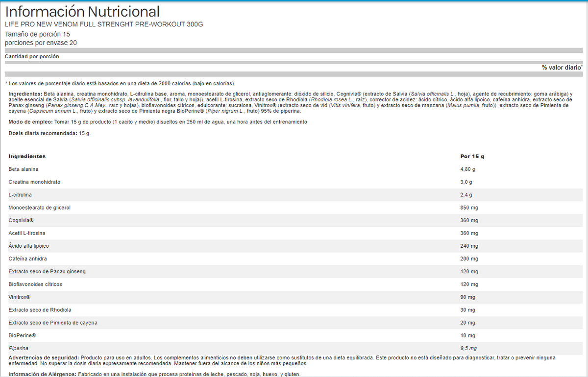This screenshot has width=588, height=377.
Task: Click the porciones por envase 20 text
Action: click(x=41, y=43)
